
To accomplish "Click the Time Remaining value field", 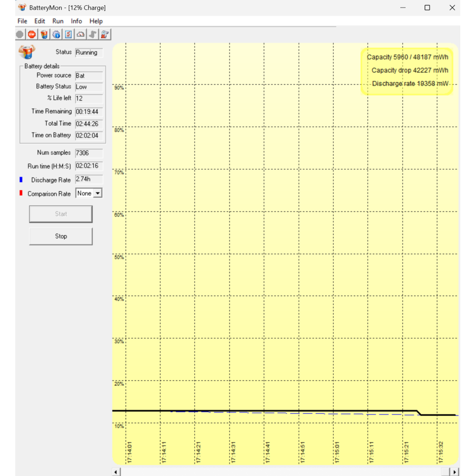I will coord(89,111).
